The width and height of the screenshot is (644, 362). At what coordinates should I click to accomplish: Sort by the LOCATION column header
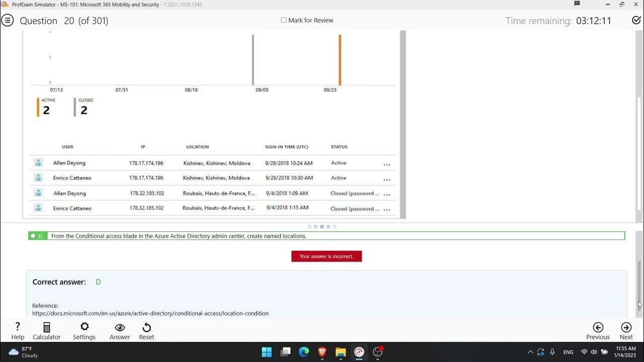pos(197,147)
